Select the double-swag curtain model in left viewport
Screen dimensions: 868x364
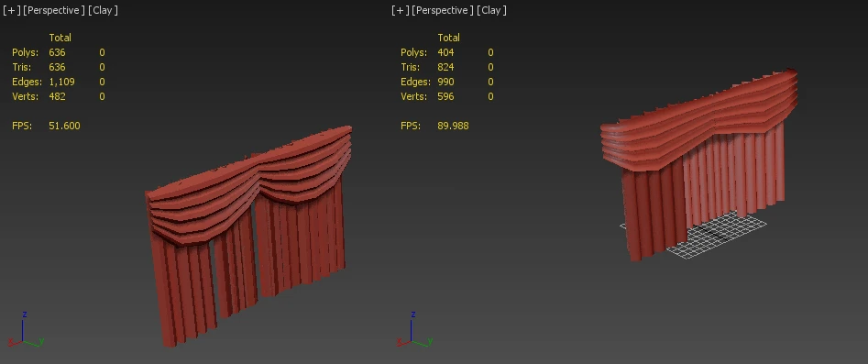tap(248, 236)
